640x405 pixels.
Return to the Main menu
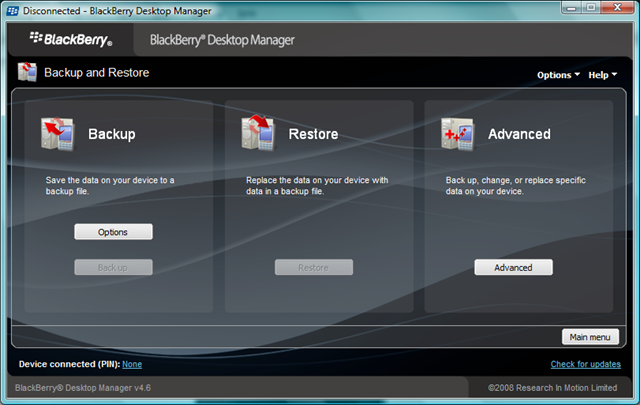tap(590, 337)
